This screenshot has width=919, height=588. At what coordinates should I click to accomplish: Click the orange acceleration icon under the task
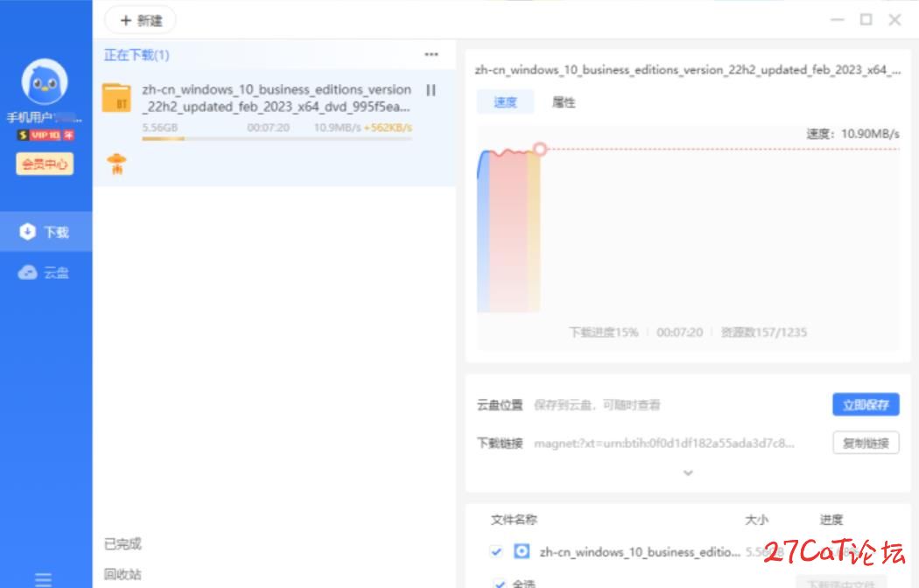tap(116, 164)
